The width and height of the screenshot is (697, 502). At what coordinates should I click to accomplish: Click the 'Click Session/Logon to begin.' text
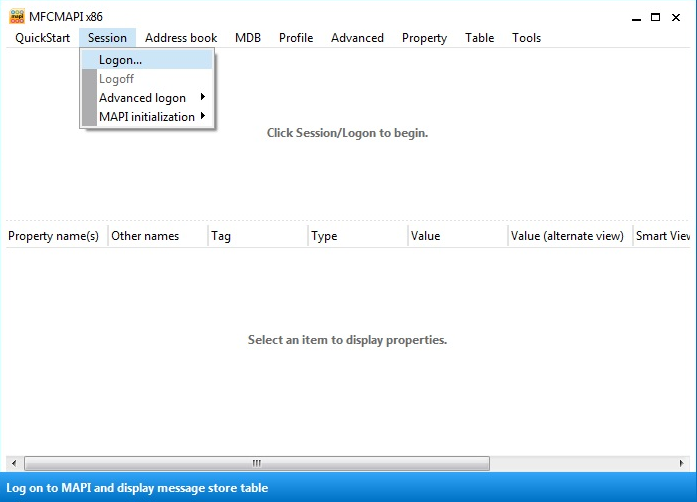347,133
